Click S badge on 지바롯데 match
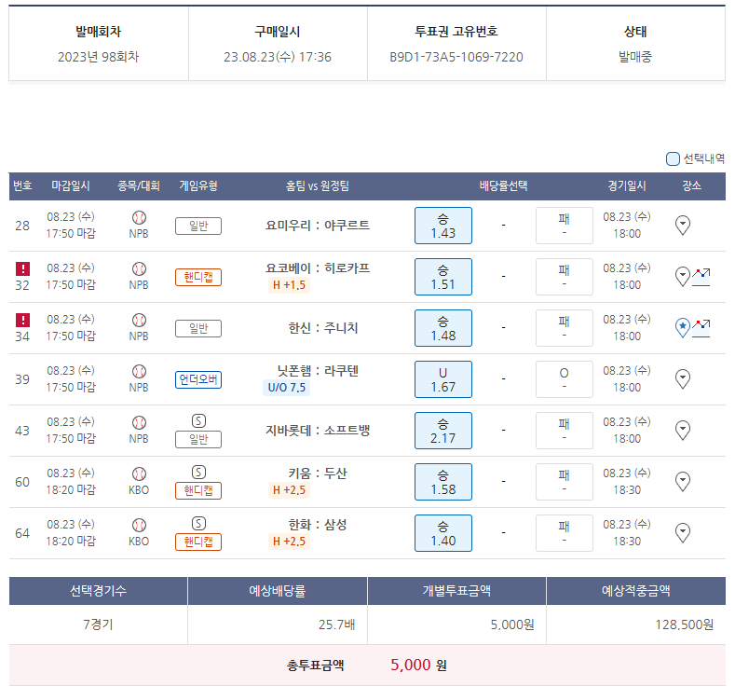The height and width of the screenshot is (700, 735). (198, 420)
